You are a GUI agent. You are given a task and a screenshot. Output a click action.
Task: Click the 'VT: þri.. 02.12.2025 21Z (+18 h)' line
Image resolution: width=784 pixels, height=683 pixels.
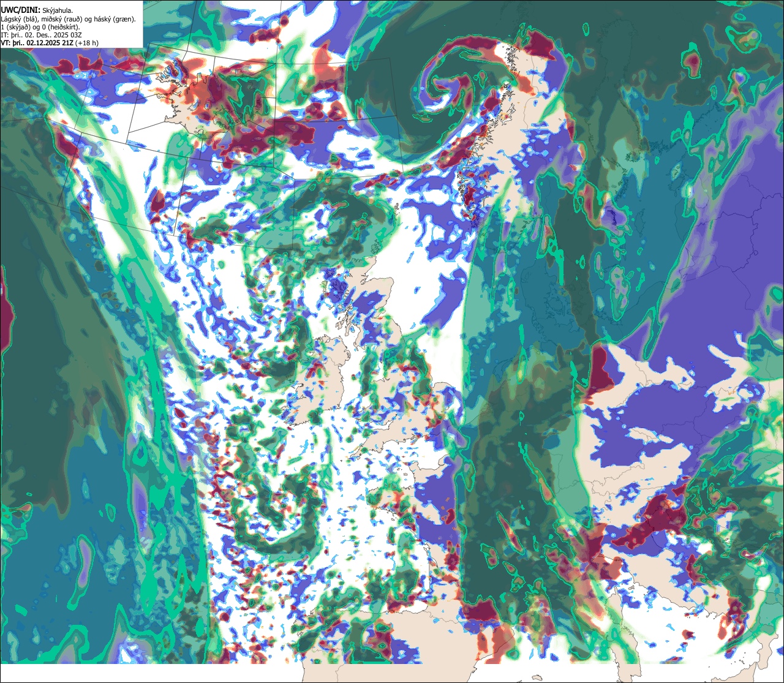point(50,43)
